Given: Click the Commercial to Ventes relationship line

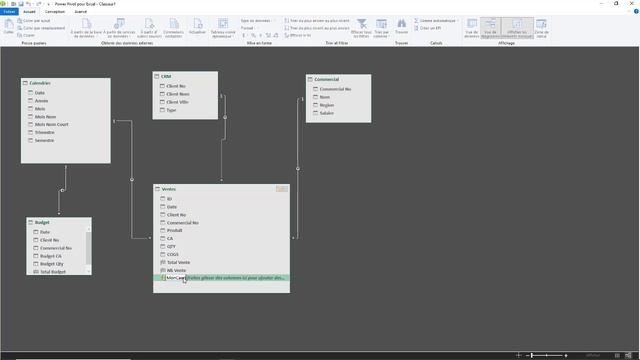Looking at the screenshot, I should click(x=298, y=168).
